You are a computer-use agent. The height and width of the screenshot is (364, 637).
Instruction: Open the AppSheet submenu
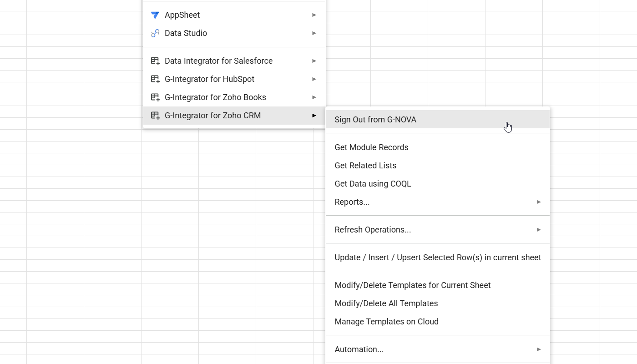click(234, 15)
